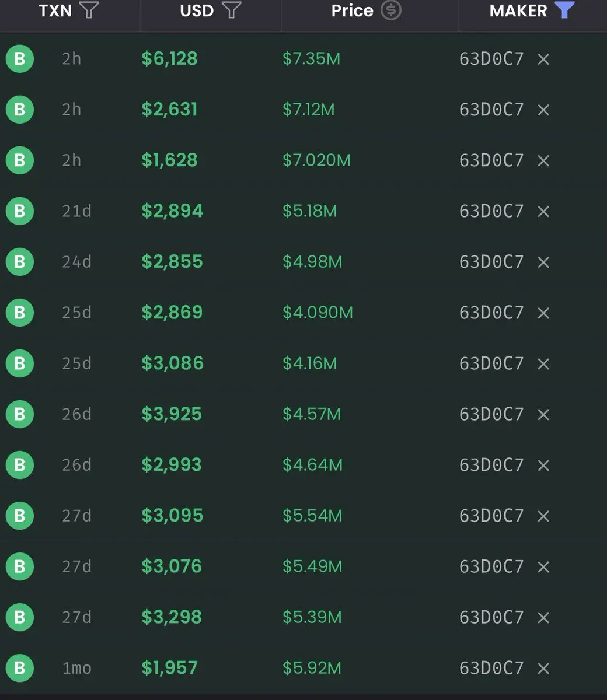Remove maker filter on the $6,128 row
The image size is (607, 700).
pyautogui.click(x=543, y=59)
